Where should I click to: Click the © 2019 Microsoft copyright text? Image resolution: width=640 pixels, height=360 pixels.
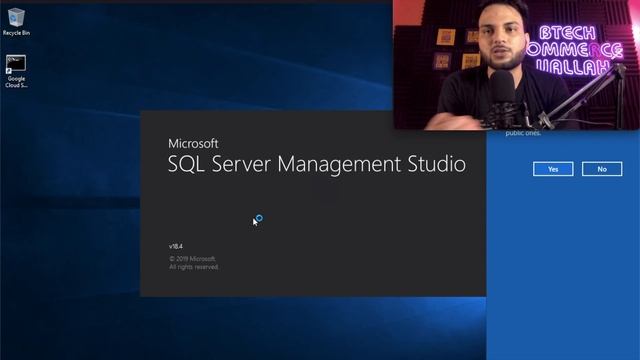[192, 259]
